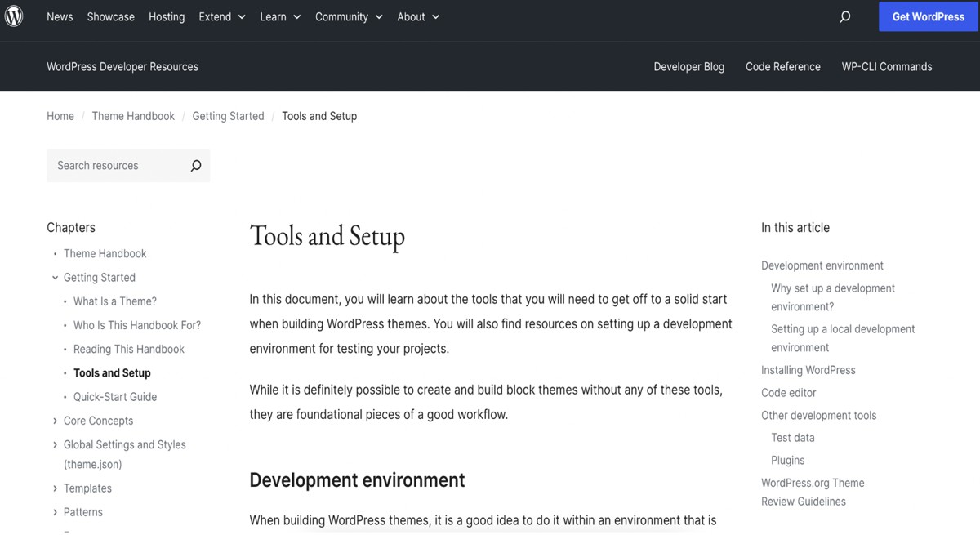Go to Code Reference
The image size is (980, 535).
click(x=783, y=67)
